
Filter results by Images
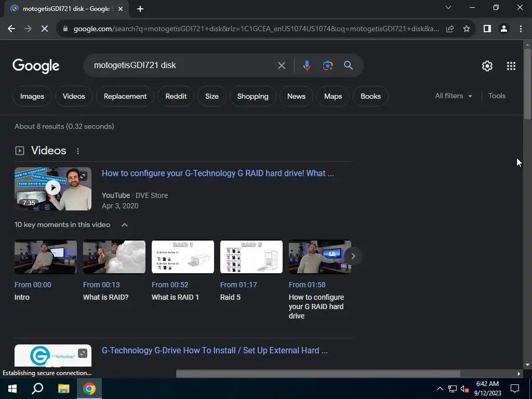pyautogui.click(x=32, y=96)
